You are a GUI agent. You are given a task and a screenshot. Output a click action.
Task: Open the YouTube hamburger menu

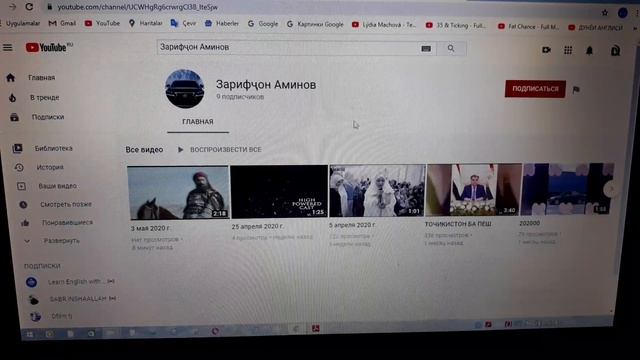pyautogui.click(x=8, y=47)
